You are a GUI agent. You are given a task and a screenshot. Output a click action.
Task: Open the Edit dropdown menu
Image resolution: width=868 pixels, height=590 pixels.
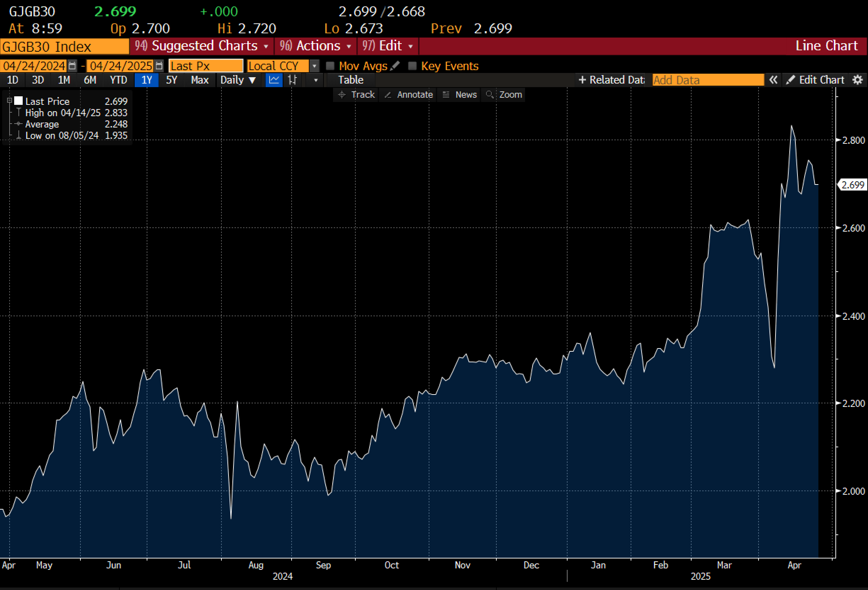coord(388,46)
